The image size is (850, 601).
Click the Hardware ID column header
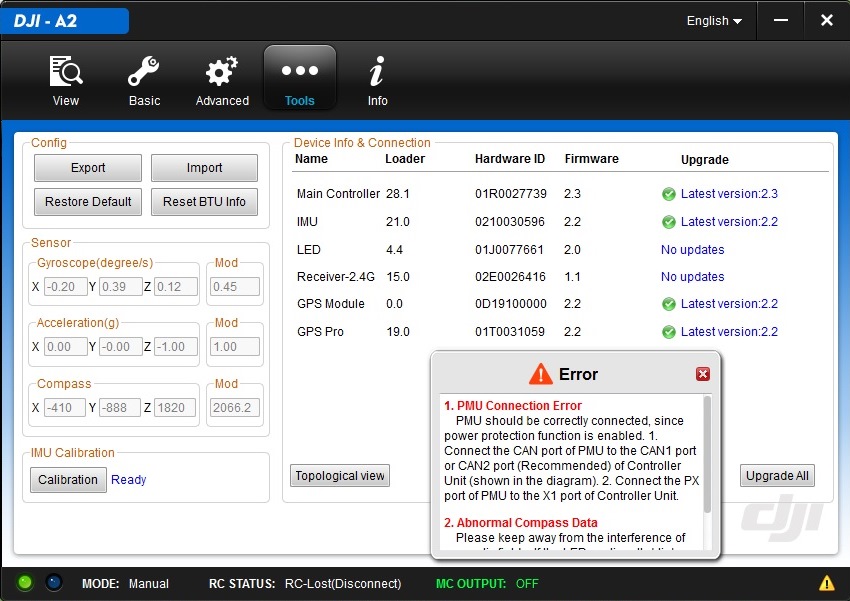coord(510,159)
